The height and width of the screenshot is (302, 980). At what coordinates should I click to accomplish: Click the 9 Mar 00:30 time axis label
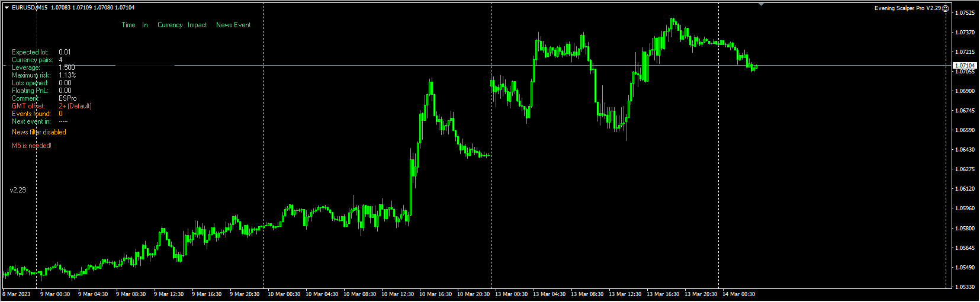[x=55, y=294]
